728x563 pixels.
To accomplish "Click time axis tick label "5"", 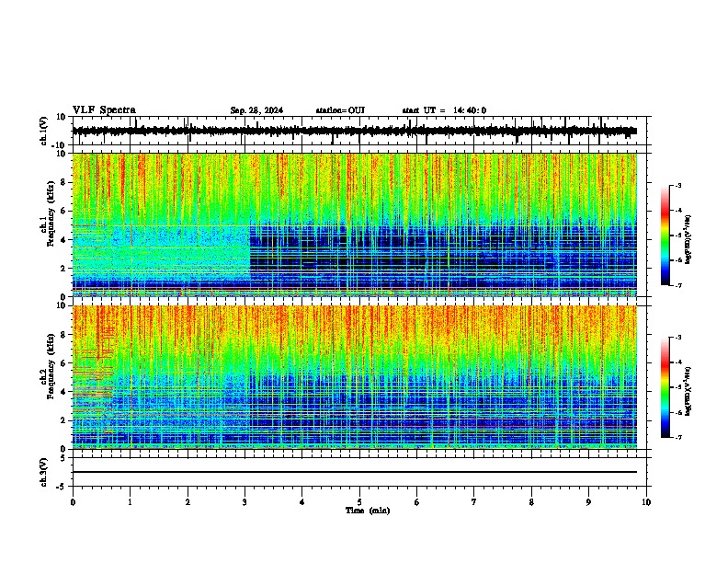I will pos(359,502).
